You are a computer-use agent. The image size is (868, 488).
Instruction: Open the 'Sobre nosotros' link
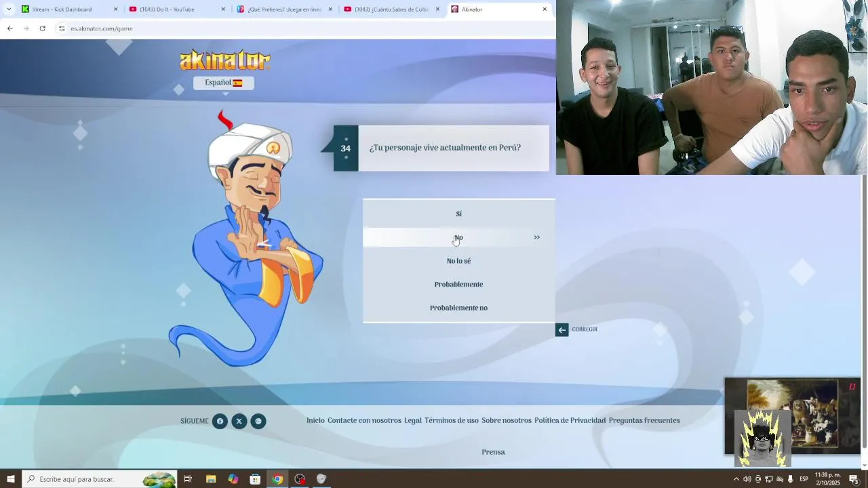click(x=507, y=420)
